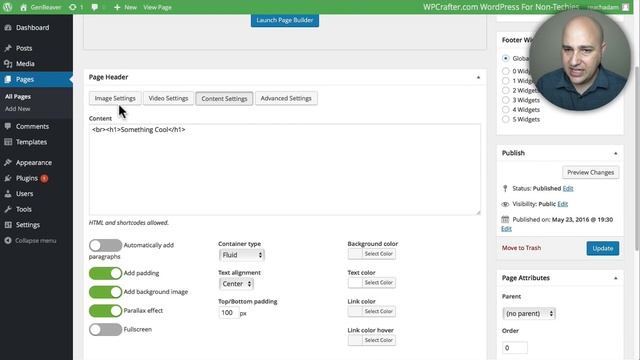Click the Status key icon in Publish box
The width and height of the screenshot is (640, 360).
[x=505, y=189]
